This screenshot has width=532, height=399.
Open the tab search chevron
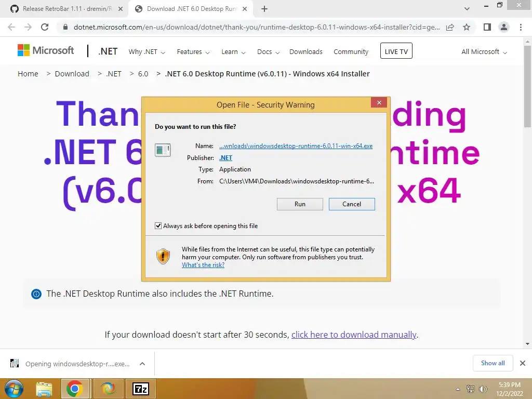point(467,9)
